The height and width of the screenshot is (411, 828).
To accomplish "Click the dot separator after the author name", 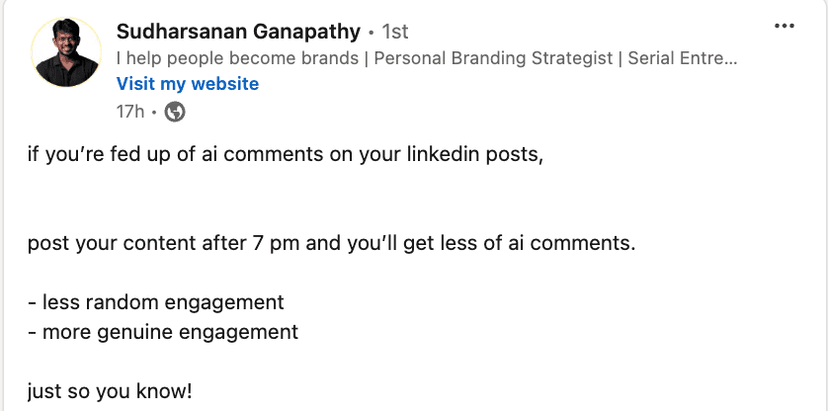I will [x=371, y=34].
